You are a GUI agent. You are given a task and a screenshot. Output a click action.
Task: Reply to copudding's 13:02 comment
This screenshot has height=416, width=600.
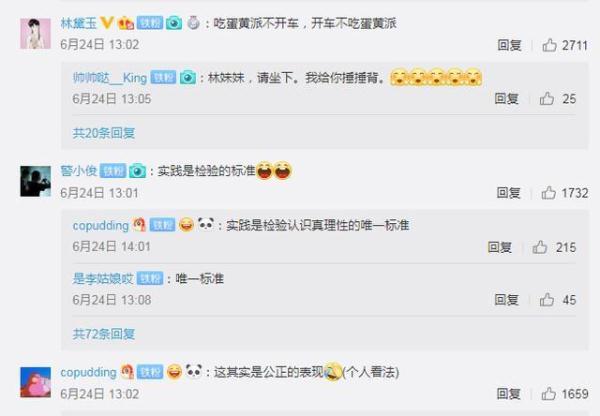[509, 394]
